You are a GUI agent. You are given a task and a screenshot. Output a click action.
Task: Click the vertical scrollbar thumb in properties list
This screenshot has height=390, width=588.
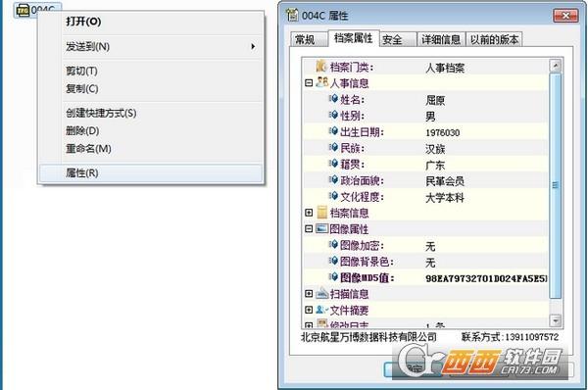[x=556, y=185]
